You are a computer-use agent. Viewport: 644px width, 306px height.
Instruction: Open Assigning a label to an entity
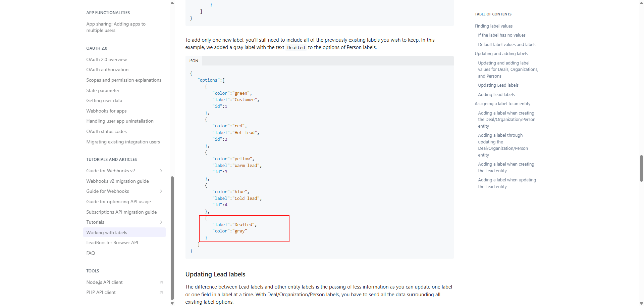[x=502, y=104]
